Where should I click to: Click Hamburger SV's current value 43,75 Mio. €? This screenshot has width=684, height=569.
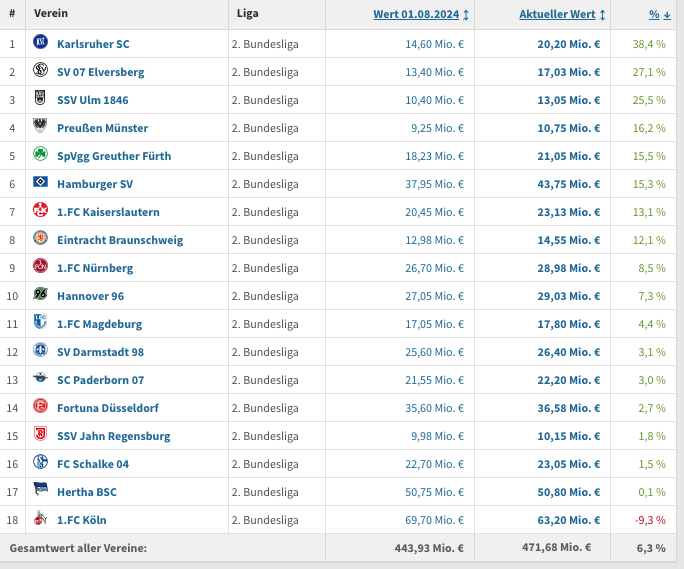coord(569,184)
